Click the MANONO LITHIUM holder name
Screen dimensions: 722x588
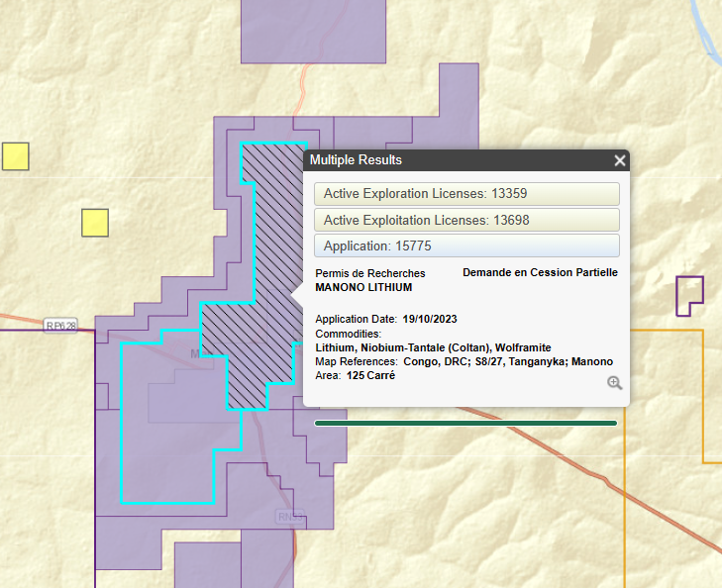pyautogui.click(x=363, y=287)
